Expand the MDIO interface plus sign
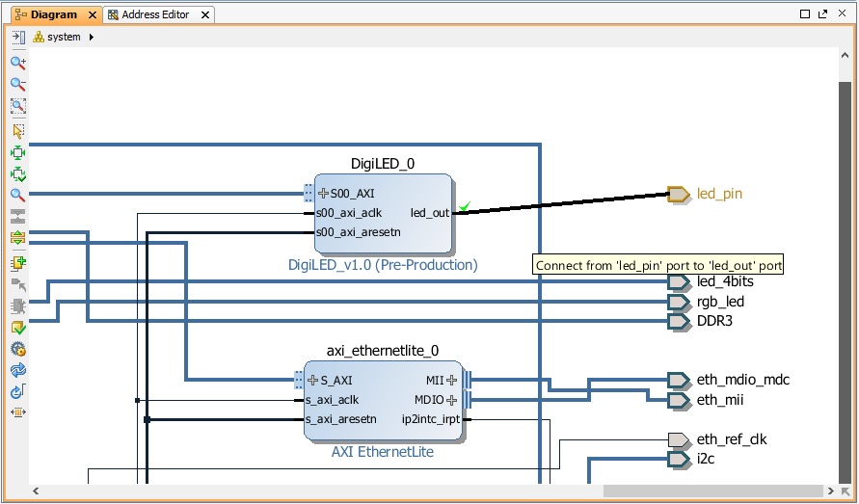859x504 pixels. [x=451, y=400]
